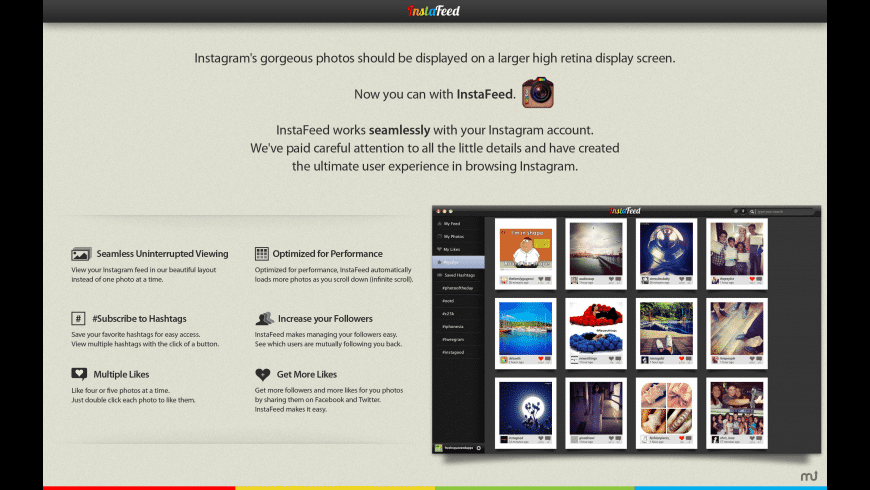Open My Feed in the sidebar
The height and width of the screenshot is (490, 870).
[458, 224]
